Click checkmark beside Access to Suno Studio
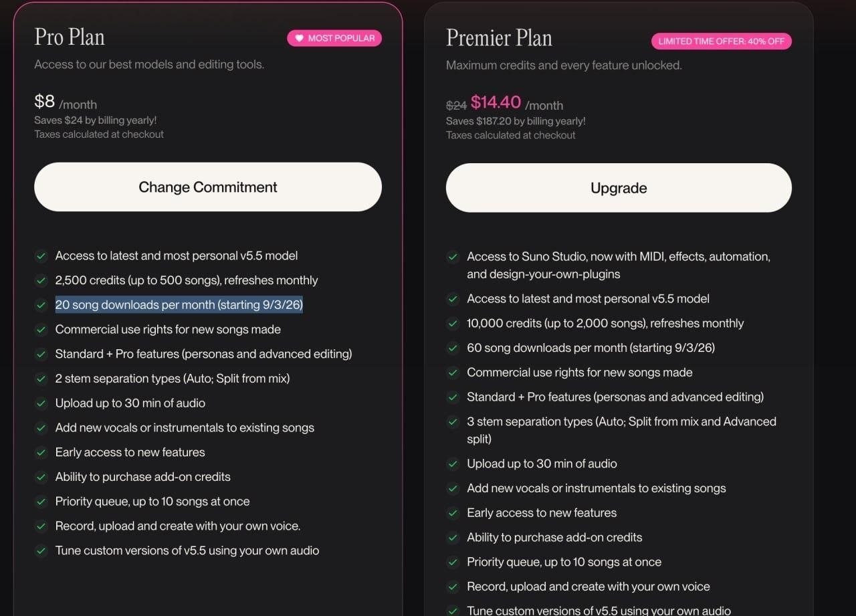The width and height of the screenshot is (856, 616). coord(453,257)
